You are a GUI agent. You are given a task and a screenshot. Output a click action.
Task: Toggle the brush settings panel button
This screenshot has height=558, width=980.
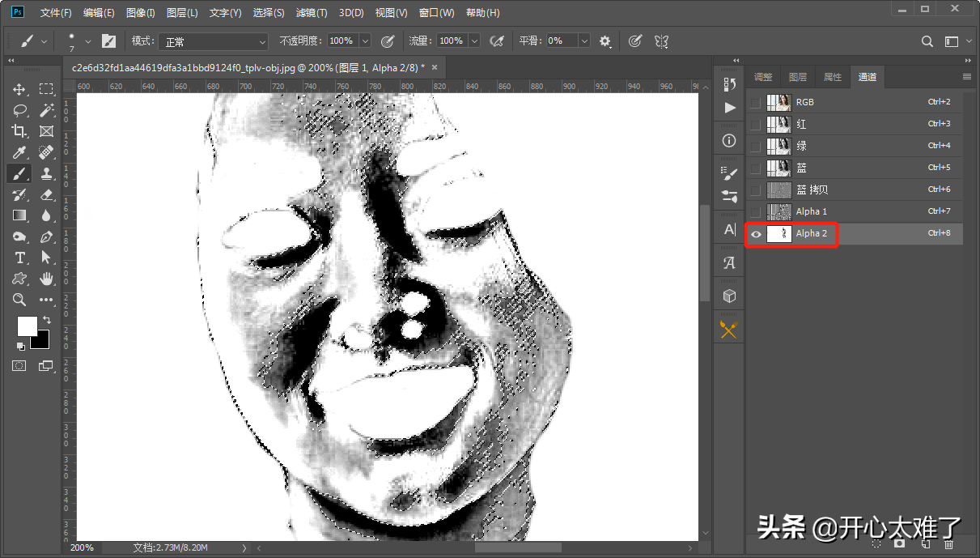point(108,40)
